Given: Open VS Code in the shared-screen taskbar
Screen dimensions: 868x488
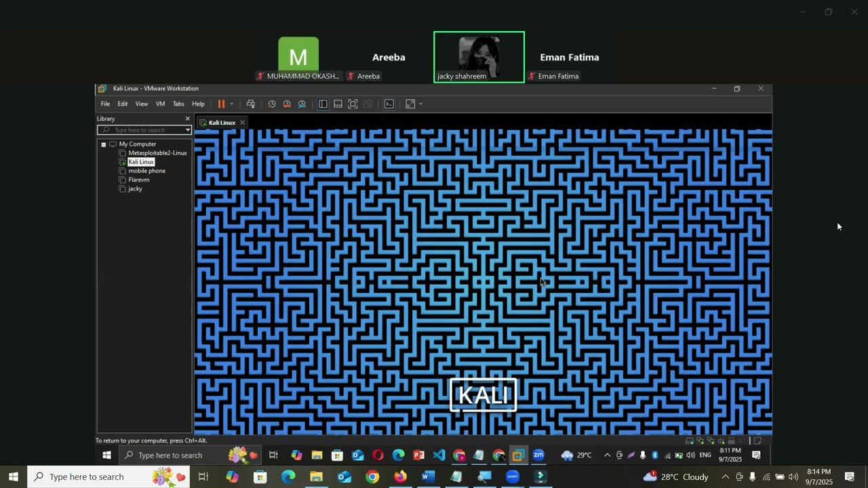Looking at the screenshot, I should (x=439, y=455).
